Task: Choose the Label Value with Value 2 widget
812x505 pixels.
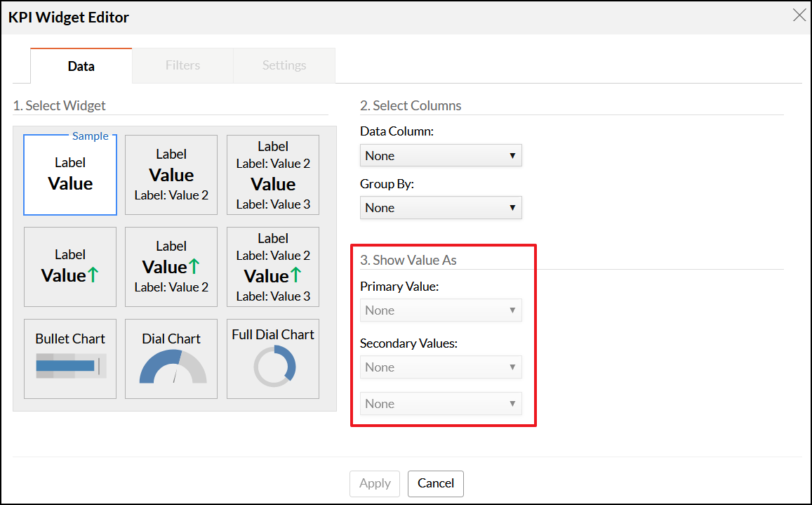Action: pos(171,175)
